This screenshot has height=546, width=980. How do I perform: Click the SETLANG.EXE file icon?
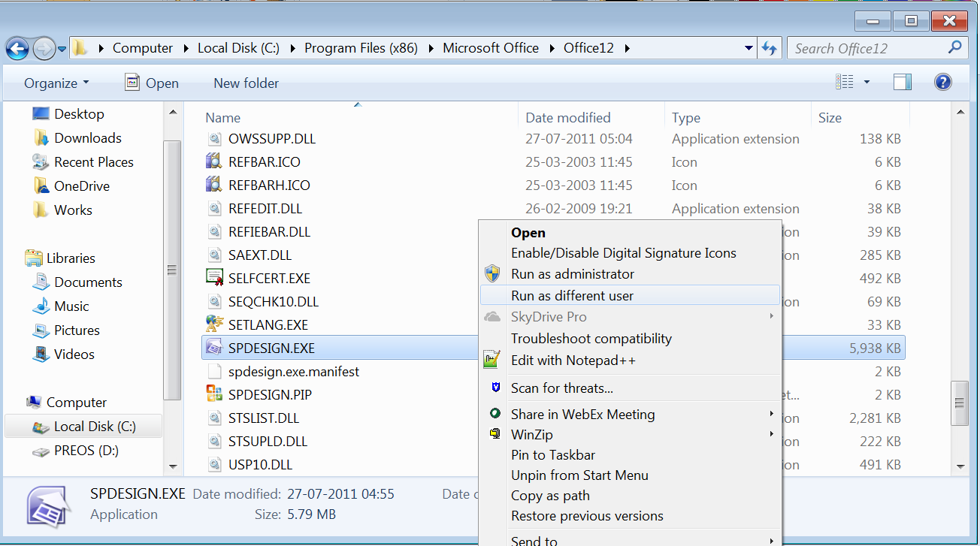(215, 324)
